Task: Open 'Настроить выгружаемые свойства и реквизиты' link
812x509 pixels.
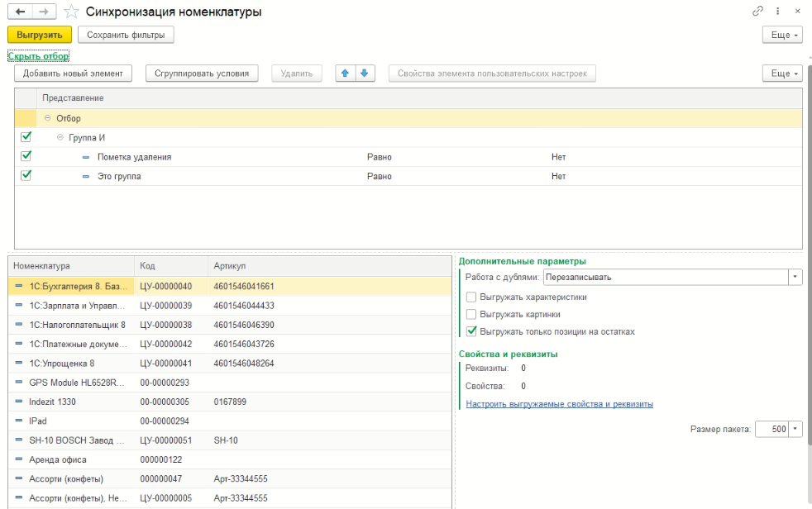Action: tap(559, 404)
